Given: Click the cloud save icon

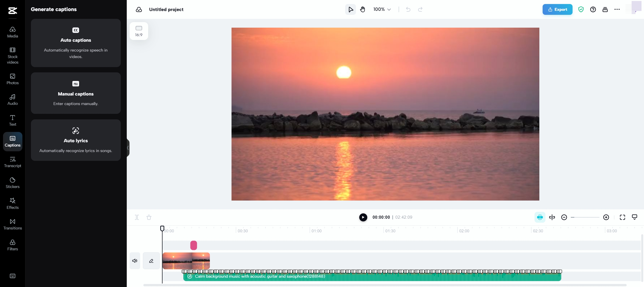Looking at the screenshot, I should coord(139,10).
